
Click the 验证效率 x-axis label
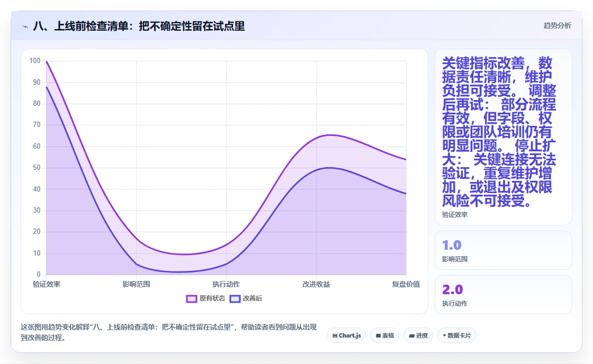click(47, 284)
